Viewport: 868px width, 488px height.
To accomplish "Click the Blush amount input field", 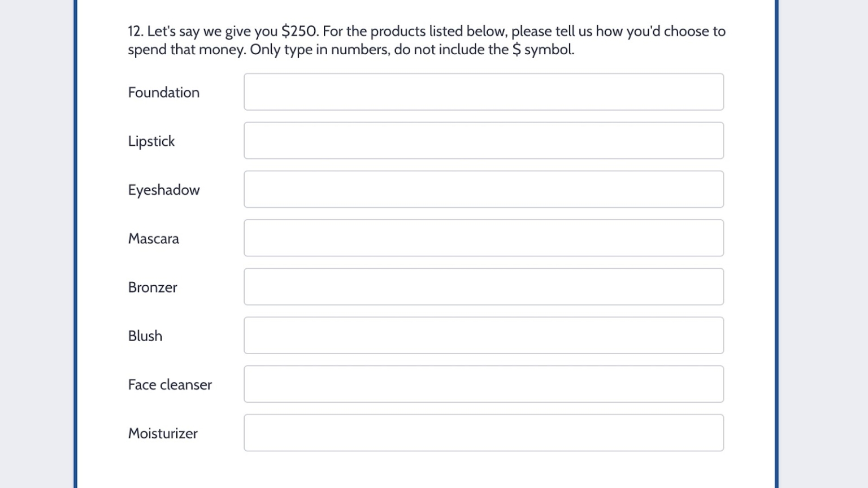I will (483, 335).
